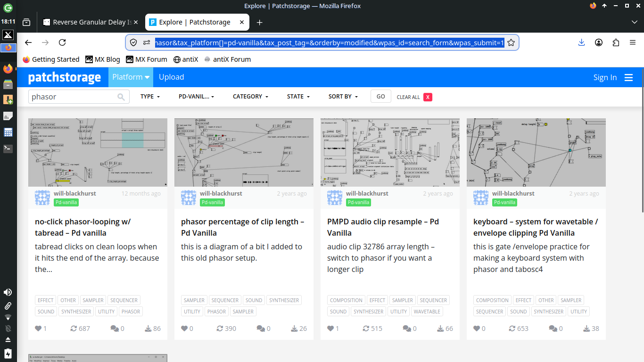Image resolution: width=644 pixels, height=362 pixels.
Task: Reload the current page
Action: pyautogui.click(x=62, y=42)
